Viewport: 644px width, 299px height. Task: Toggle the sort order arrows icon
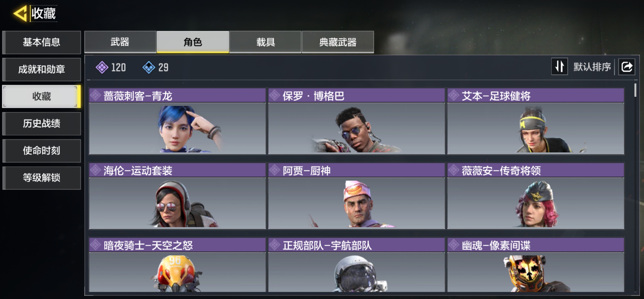pos(559,67)
